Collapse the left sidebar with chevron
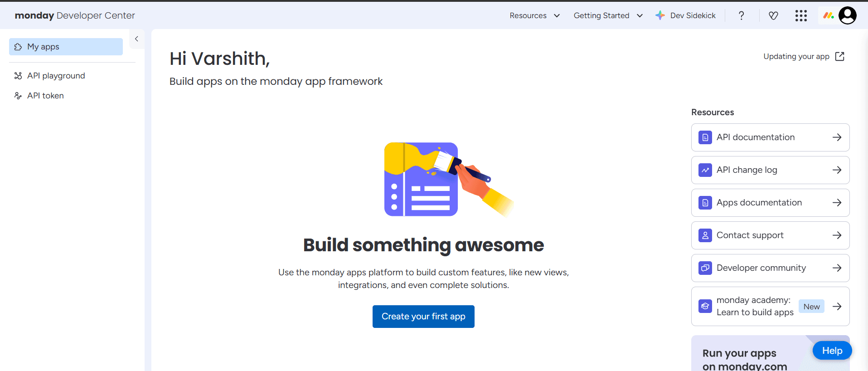The width and height of the screenshot is (868, 371). [x=136, y=39]
